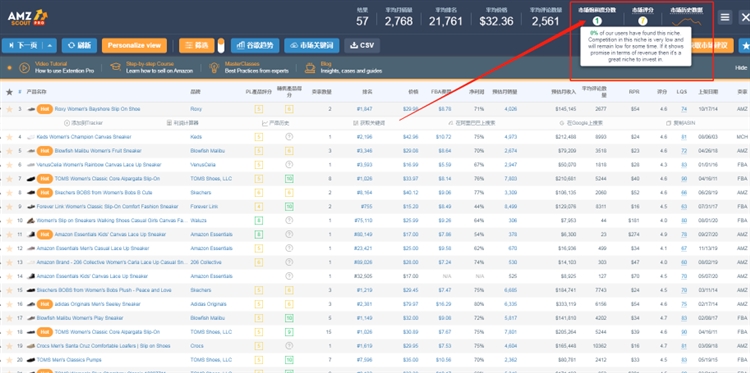Toggle the star for the Keds Champion Canvas Sneaker row
The image size is (750, 373).
[9, 137]
